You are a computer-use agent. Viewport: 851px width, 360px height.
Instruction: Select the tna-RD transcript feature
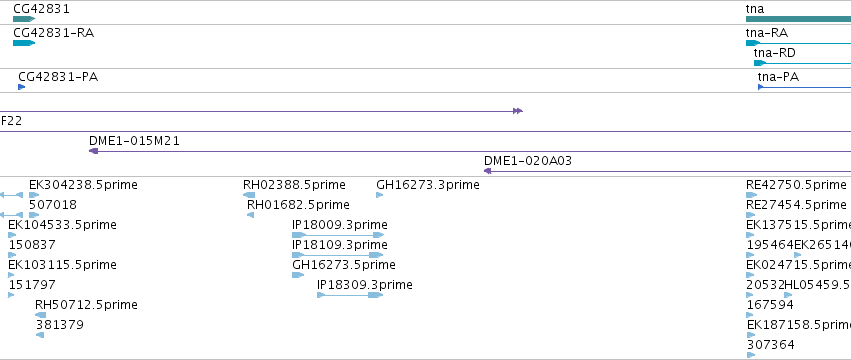point(803,63)
